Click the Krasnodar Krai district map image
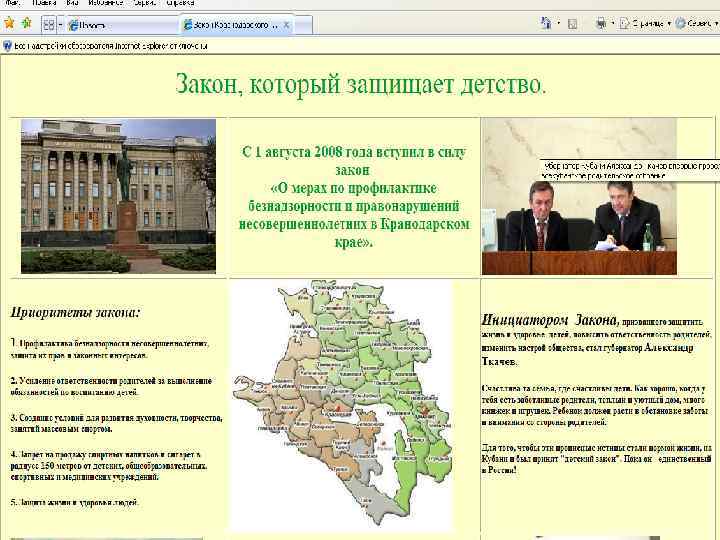The width and height of the screenshot is (720, 540). [x=342, y=405]
